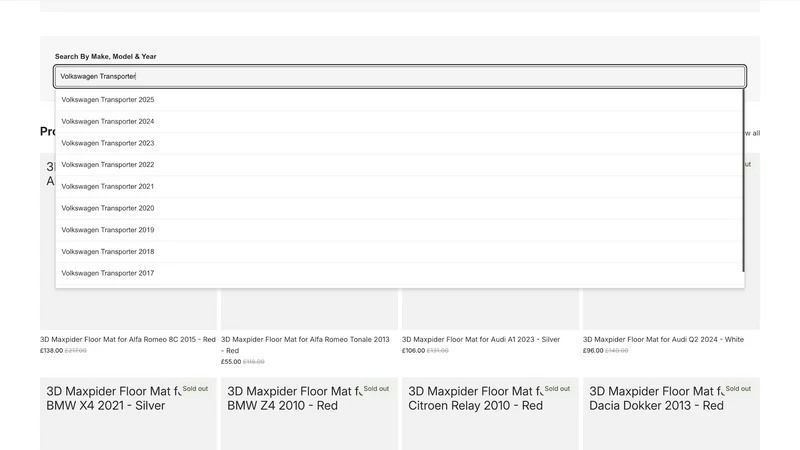Open the BMW Z4 2010 Red product card
Screen dimensions: 800x450
(309, 414)
